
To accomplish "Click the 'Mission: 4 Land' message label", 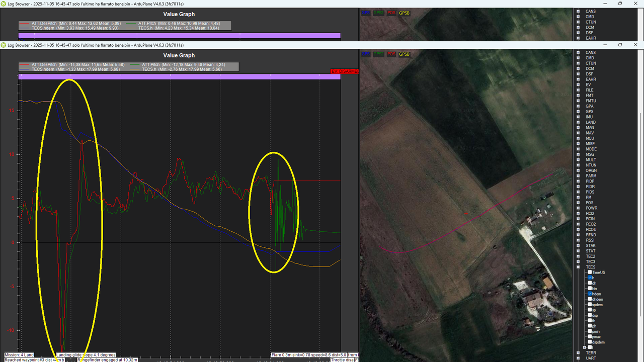I will (x=19, y=355).
